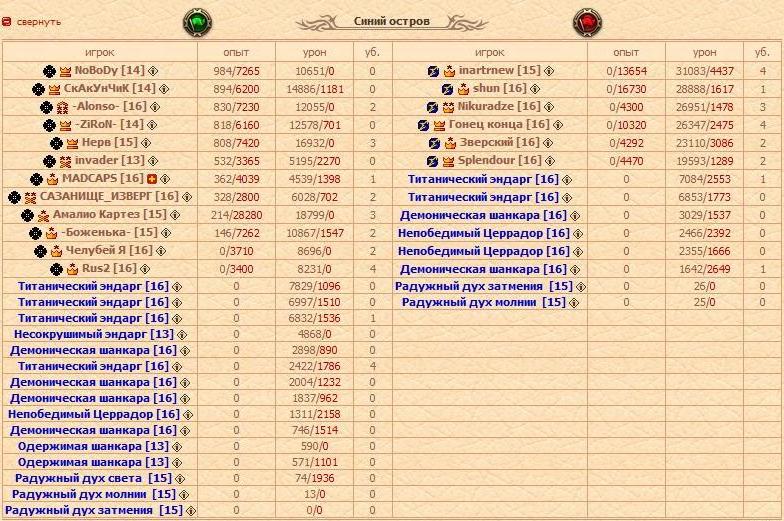Image resolution: width=784 pixels, height=521 pixels.
Task: Click experience value 984/7265
Action: pos(236,71)
